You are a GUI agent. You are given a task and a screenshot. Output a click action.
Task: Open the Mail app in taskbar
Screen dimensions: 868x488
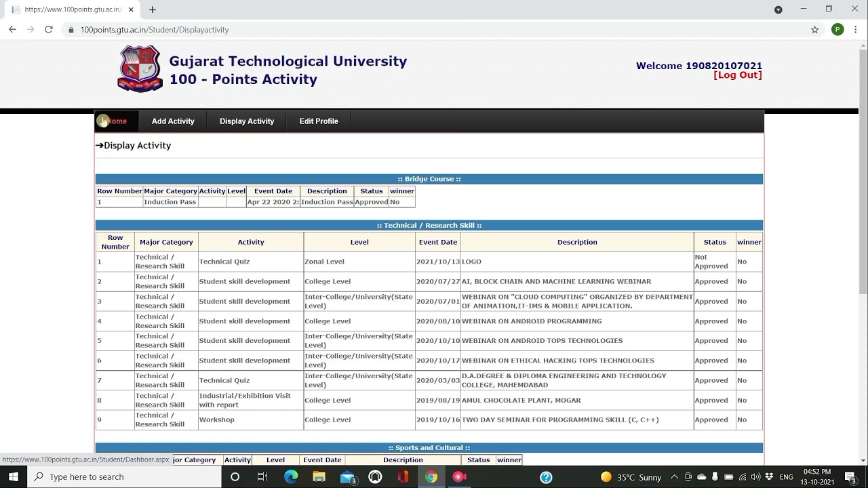(348, 477)
